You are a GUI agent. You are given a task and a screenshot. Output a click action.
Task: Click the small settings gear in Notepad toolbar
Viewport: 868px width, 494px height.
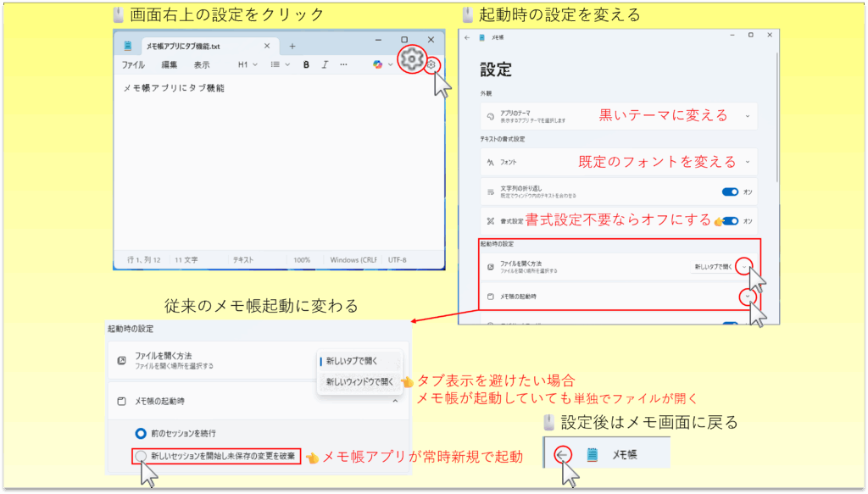tap(432, 64)
